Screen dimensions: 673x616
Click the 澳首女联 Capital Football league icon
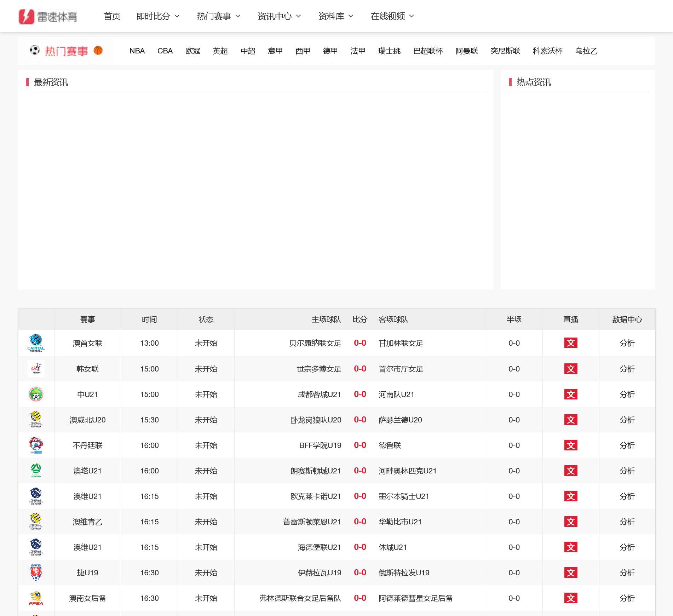tap(36, 343)
